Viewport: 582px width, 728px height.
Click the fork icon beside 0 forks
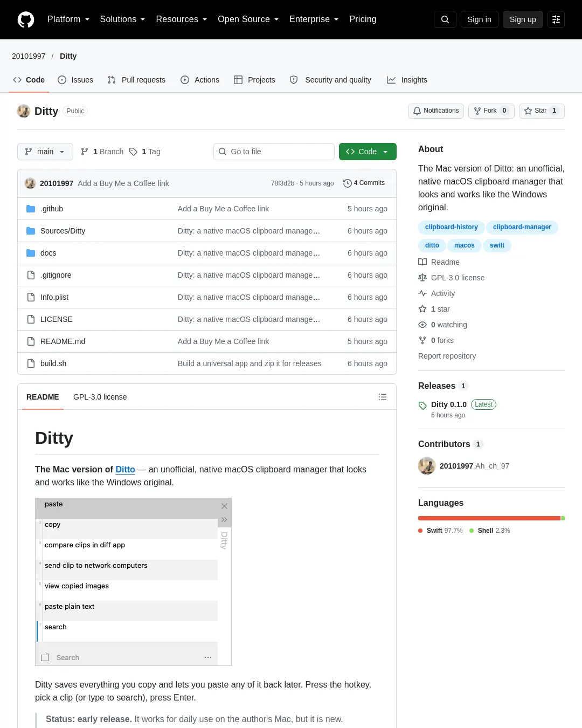[x=422, y=340]
